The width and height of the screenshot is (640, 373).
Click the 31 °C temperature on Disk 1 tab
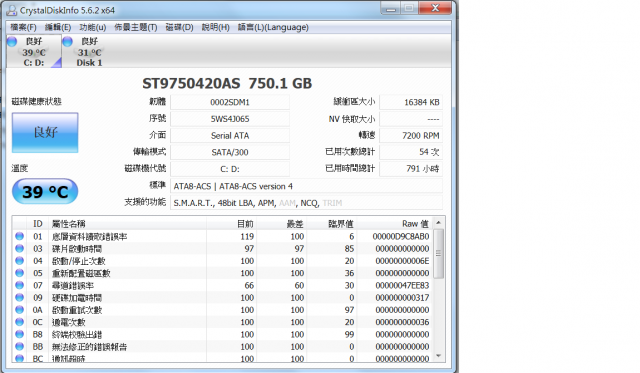pyautogui.click(x=89, y=52)
